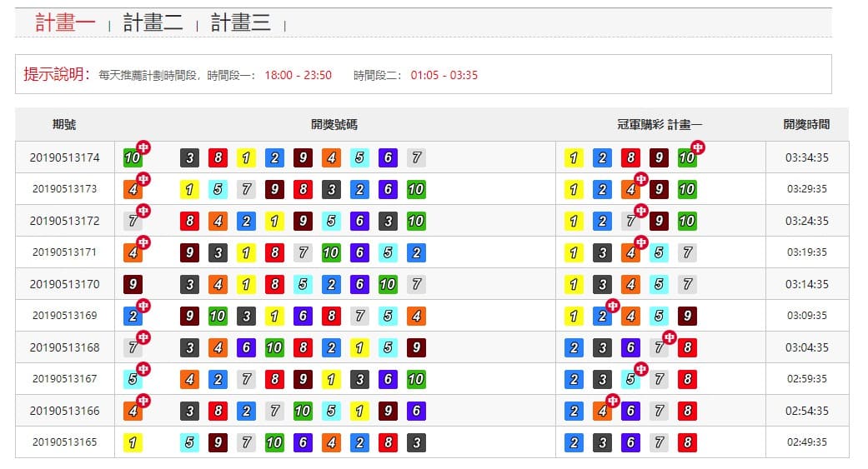Click purple drawn ball 6 in row 20190513166
Image resolution: width=868 pixels, height=469 pixels.
(416, 411)
